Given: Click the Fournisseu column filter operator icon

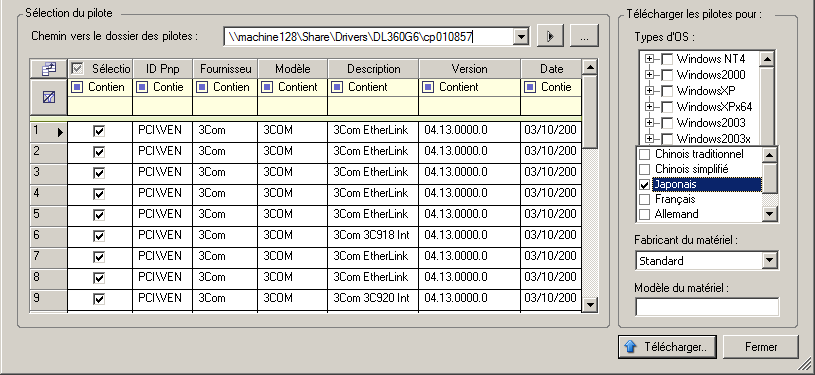Looking at the screenshot, I should point(202,87).
